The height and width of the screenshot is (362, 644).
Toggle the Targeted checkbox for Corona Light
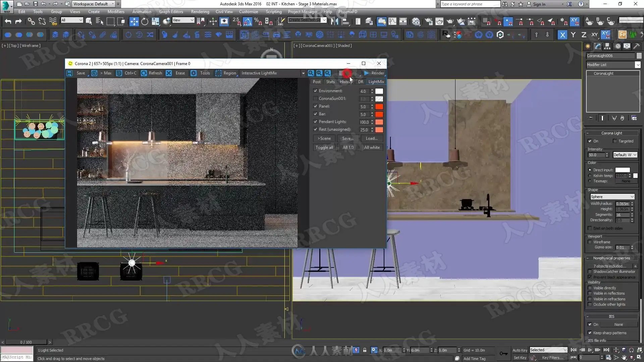point(615,141)
